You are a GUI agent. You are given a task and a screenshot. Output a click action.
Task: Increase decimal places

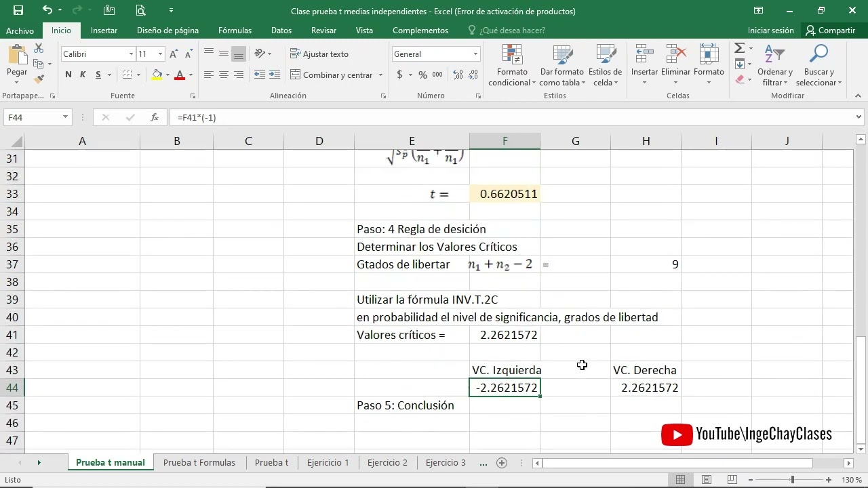pos(458,75)
